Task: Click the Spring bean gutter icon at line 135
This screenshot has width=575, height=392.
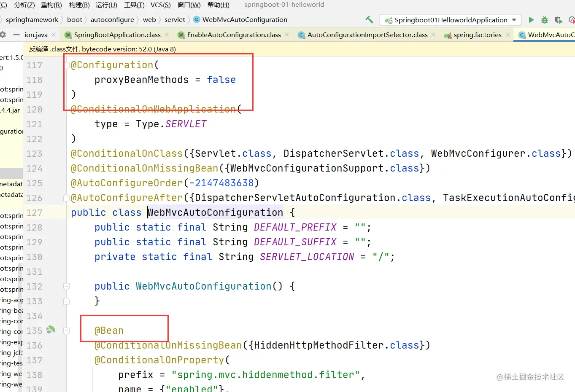Action: point(51,330)
